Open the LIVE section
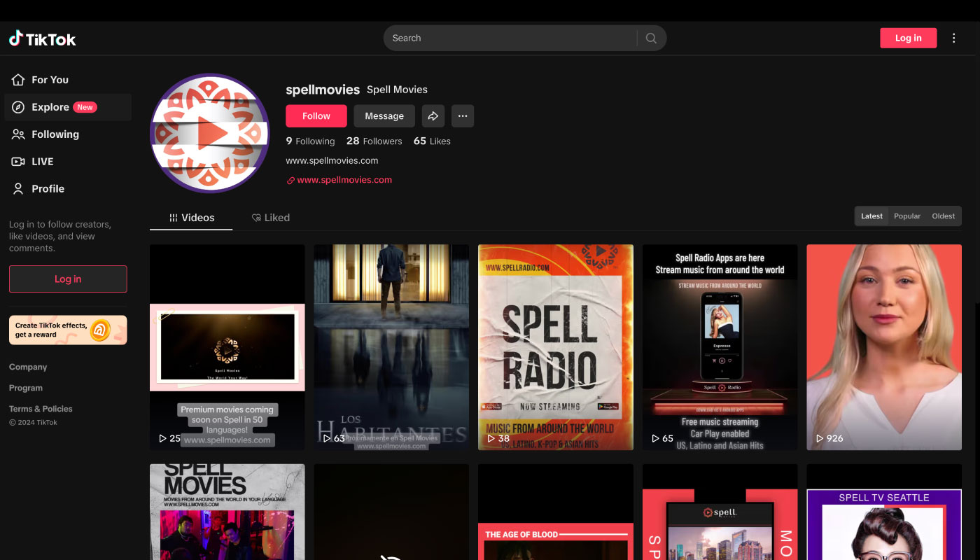 tap(68, 162)
